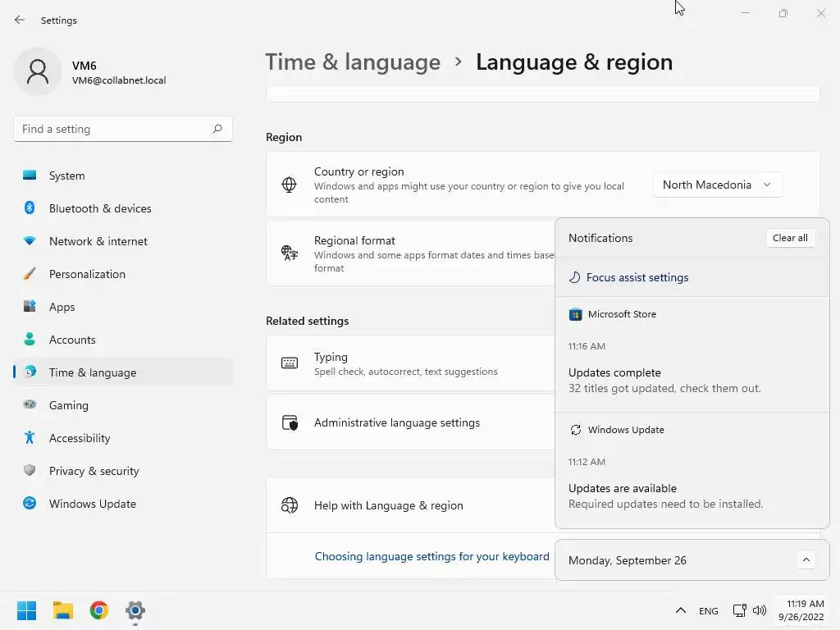Open the Updates complete Microsoft Store notification
The image size is (840, 630).
664,380
